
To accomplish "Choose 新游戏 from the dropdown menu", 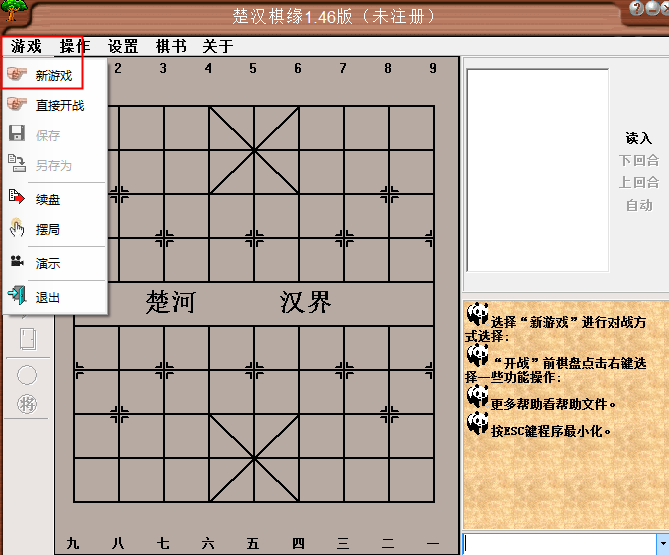I will tap(54, 76).
